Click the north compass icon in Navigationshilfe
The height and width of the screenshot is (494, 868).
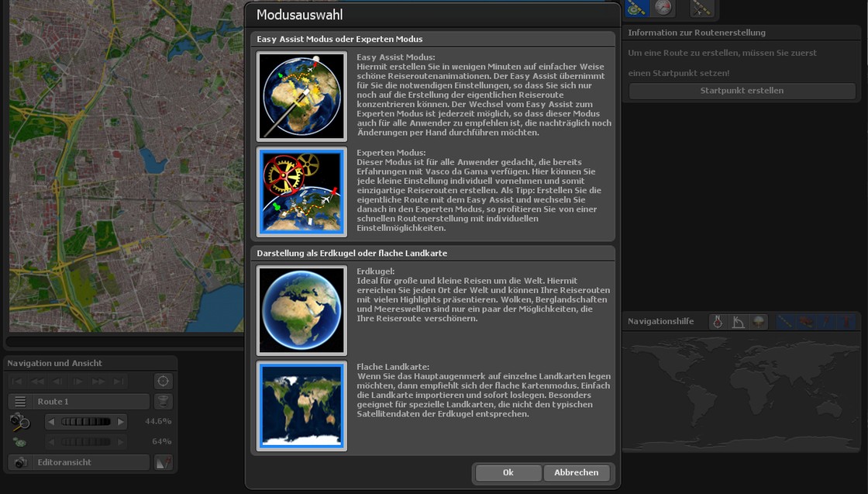[718, 321]
